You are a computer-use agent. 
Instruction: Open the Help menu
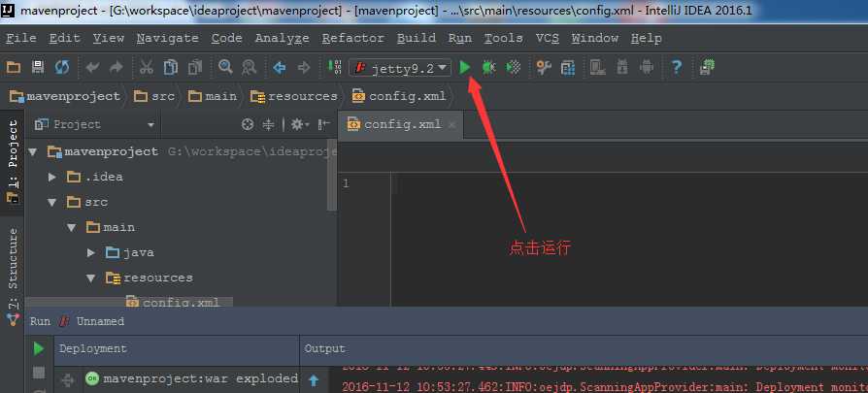tap(646, 38)
